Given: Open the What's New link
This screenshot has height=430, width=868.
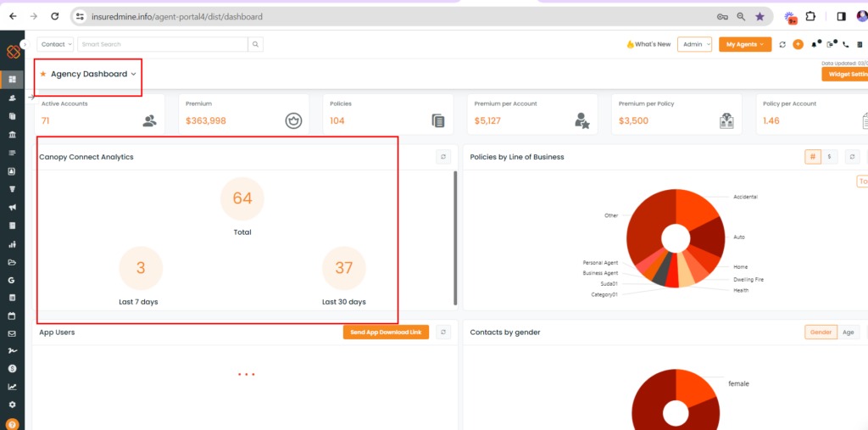Looking at the screenshot, I should [x=648, y=44].
